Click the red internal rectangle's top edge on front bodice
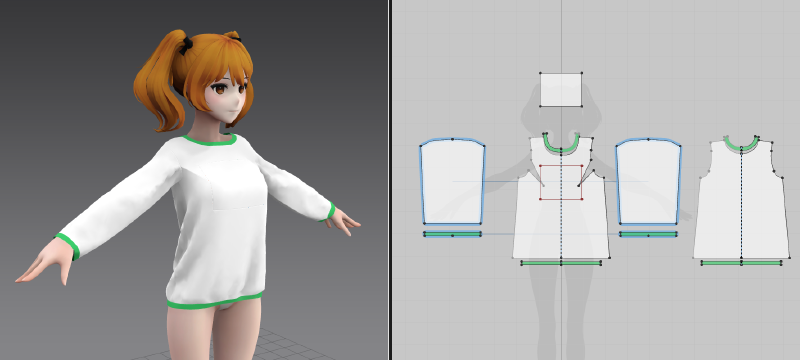 coord(561,165)
